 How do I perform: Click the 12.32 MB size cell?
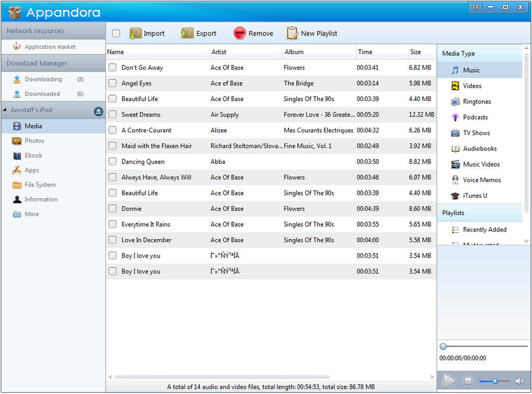(421, 115)
